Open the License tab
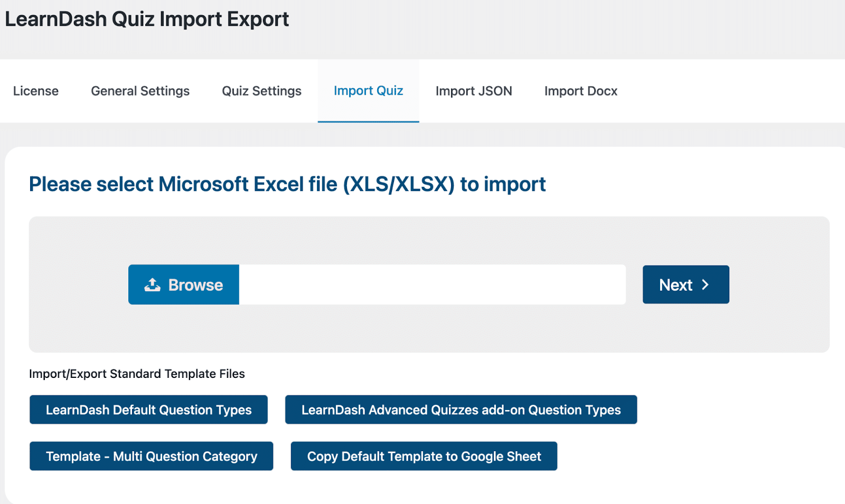This screenshot has width=845, height=504. click(36, 91)
